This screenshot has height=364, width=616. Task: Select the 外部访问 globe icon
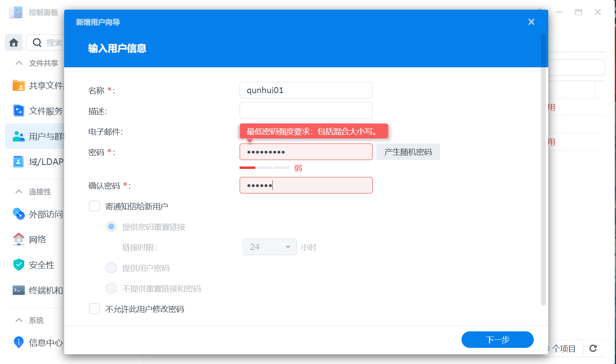[x=19, y=214]
